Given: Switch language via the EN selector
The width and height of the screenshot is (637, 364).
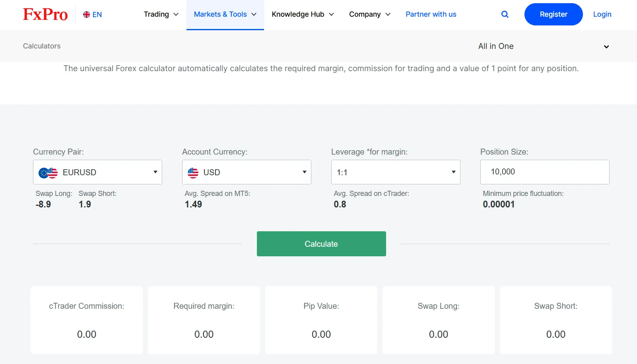Looking at the screenshot, I should pos(97,15).
